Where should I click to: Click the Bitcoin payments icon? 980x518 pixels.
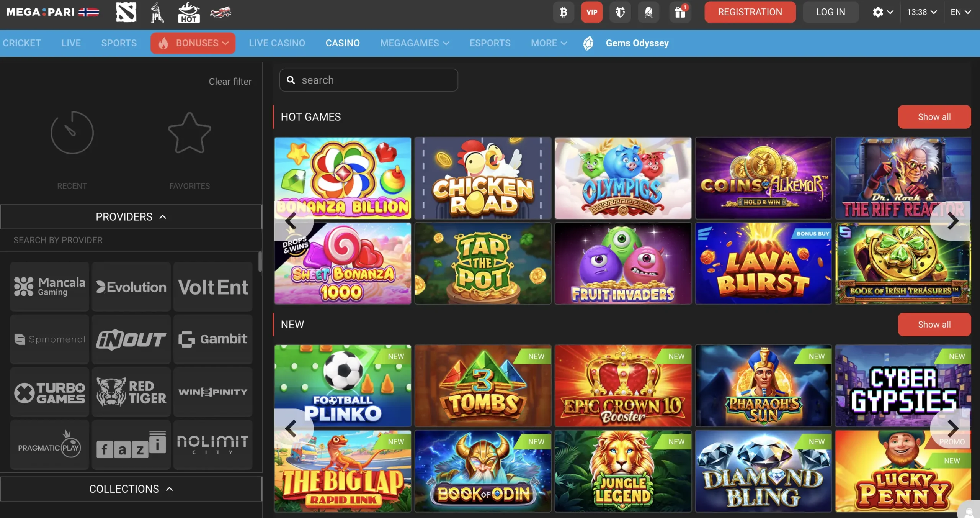tap(563, 12)
